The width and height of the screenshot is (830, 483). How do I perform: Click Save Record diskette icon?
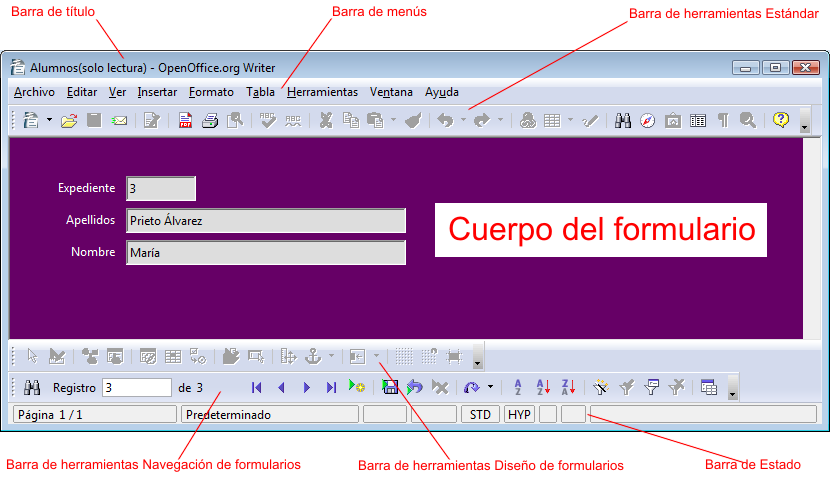click(x=390, y=387)
